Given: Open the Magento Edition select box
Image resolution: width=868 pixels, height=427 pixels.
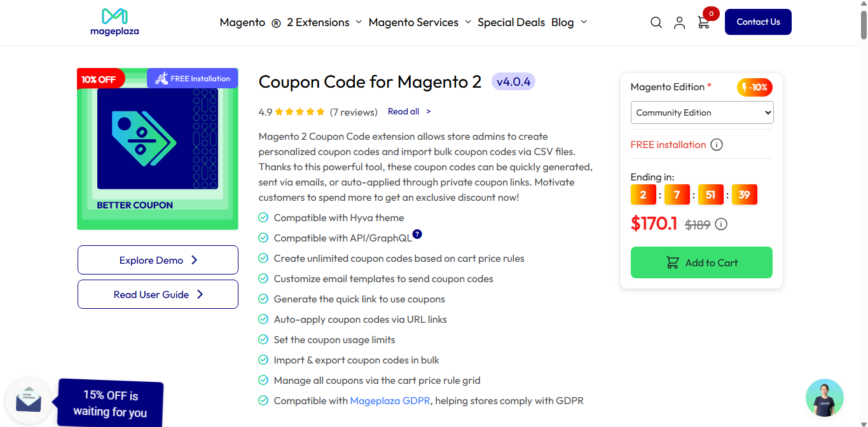Looking at the screenshot, I should click(702, 112).
